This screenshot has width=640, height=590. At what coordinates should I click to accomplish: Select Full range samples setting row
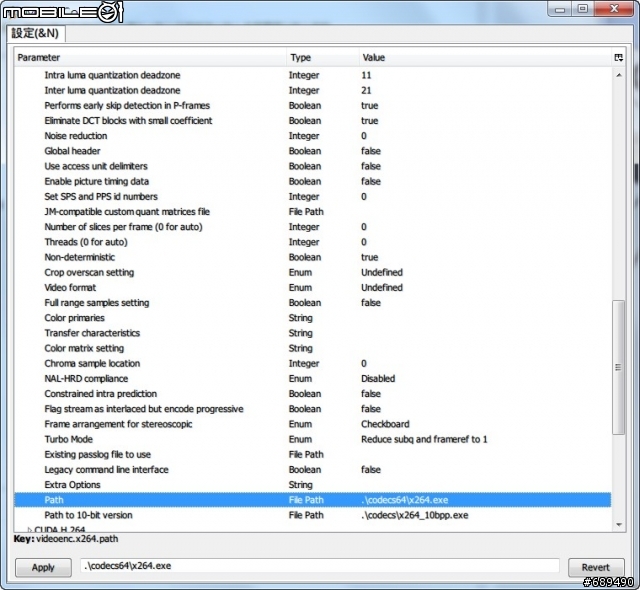[313, 302]
